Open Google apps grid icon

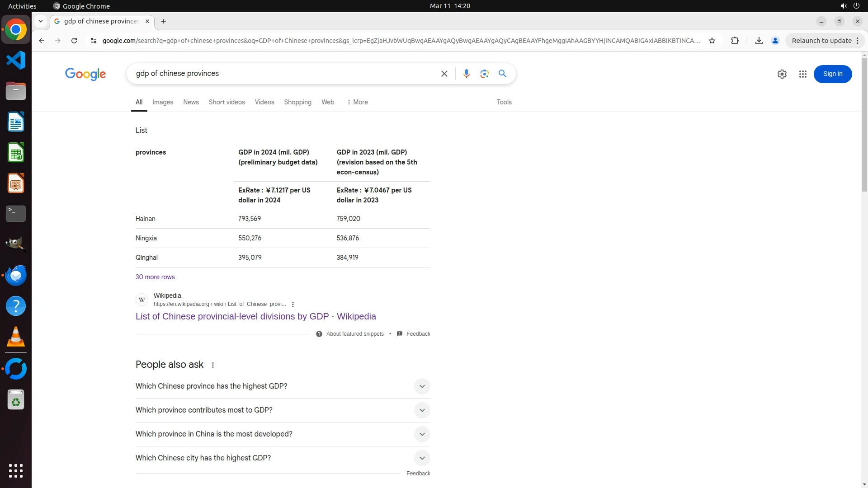802,74
